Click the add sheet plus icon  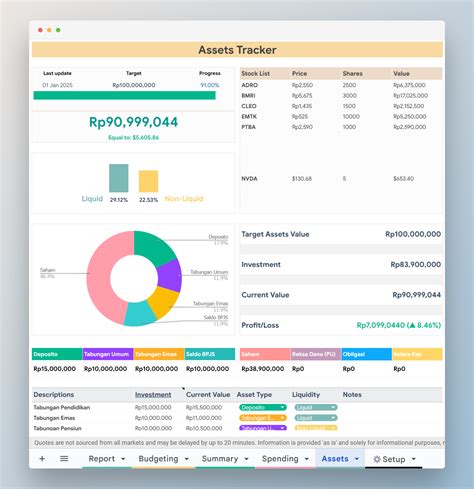42,459
